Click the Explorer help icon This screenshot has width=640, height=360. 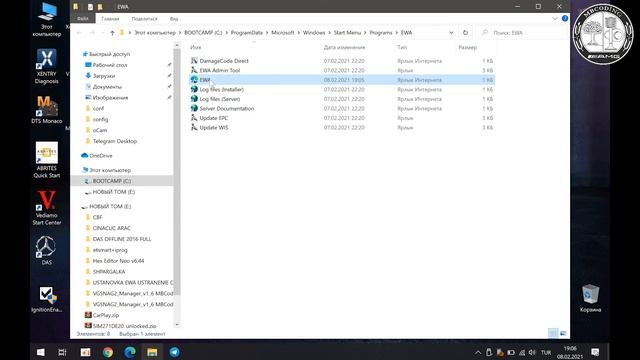click(564, 18)
